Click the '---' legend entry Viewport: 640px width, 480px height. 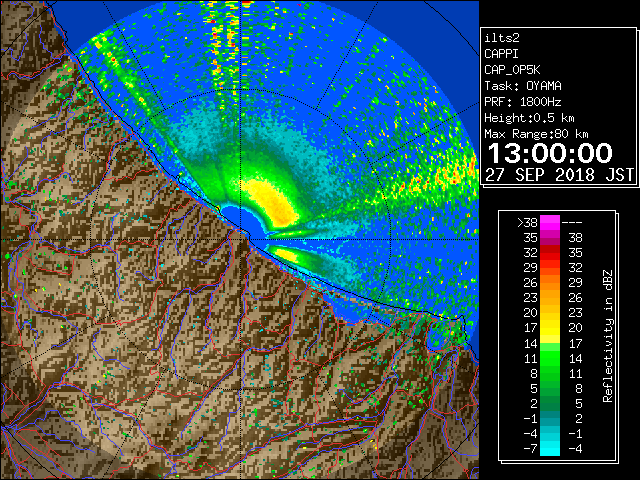(x=572, y=223)
